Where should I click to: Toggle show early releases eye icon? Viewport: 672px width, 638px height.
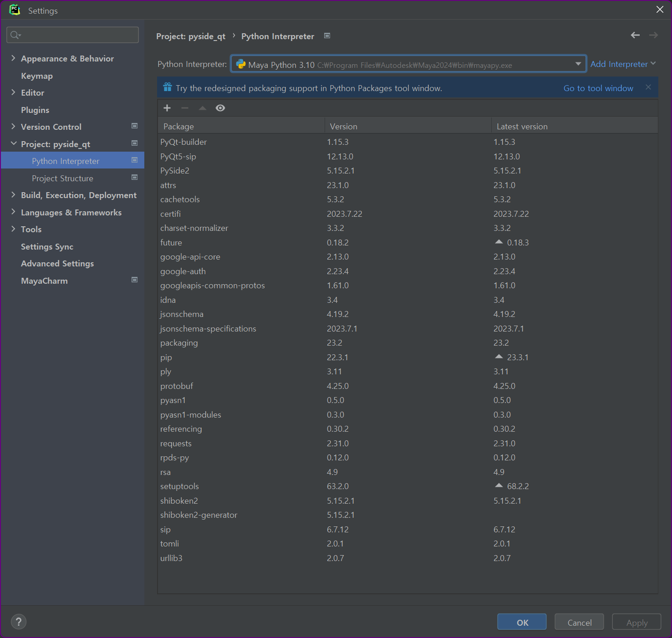[x=220, y=108]
